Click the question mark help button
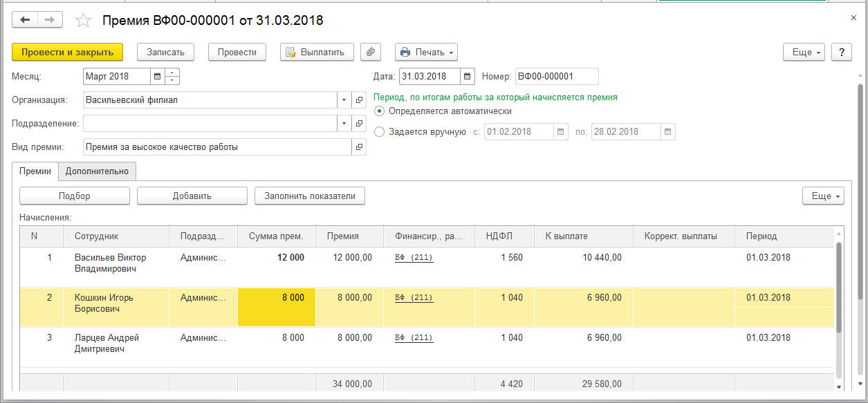The image size is (868, 403). coord(841,53)
